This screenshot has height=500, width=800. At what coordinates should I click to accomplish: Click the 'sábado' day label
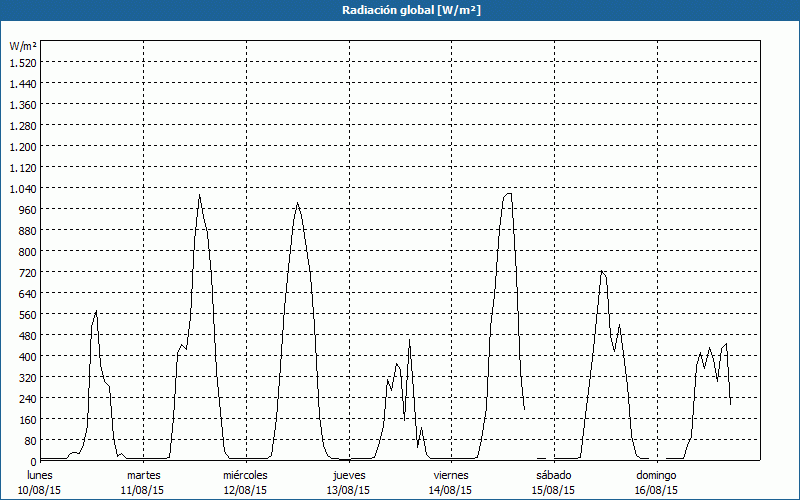coord(554,475)
